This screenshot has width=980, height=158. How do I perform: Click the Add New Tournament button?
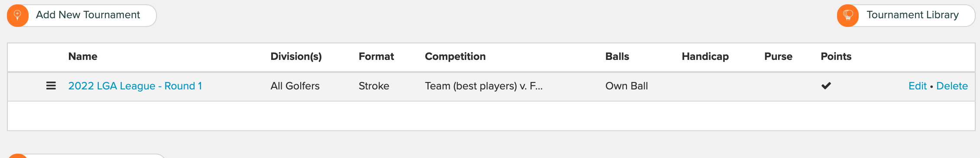[82, 16]
